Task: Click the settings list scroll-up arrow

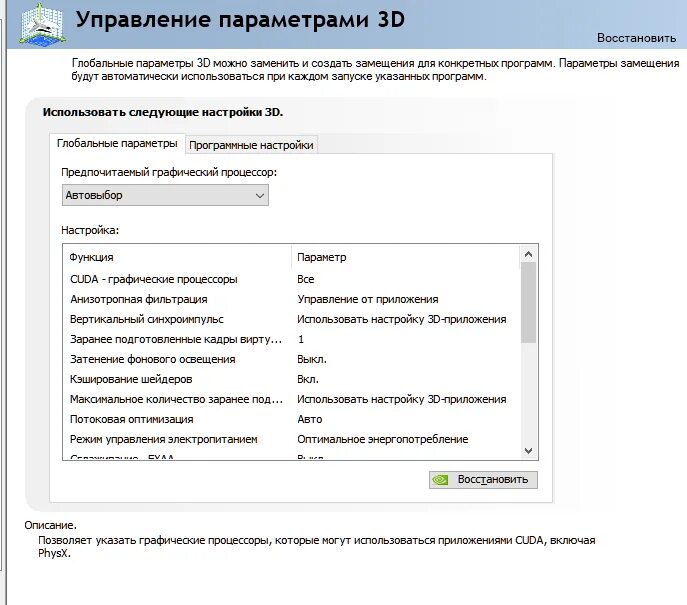Action: tap(528, 254)
